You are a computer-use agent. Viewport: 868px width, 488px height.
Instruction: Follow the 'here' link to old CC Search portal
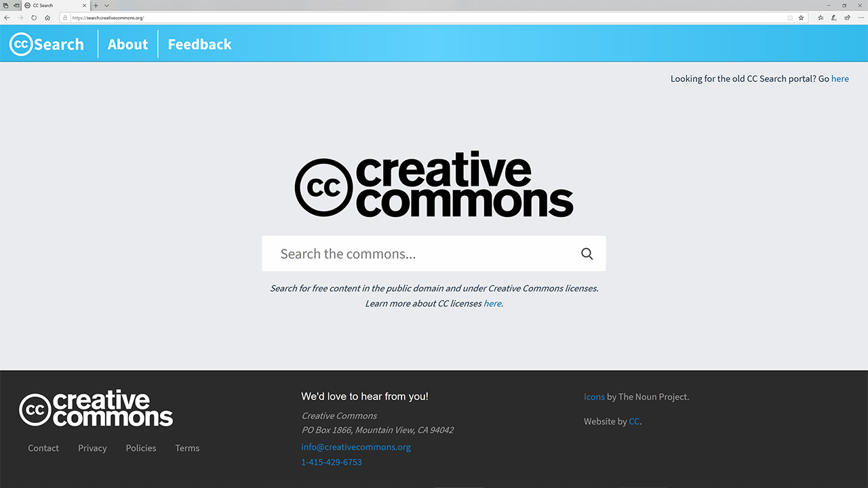tap(840, 79)
